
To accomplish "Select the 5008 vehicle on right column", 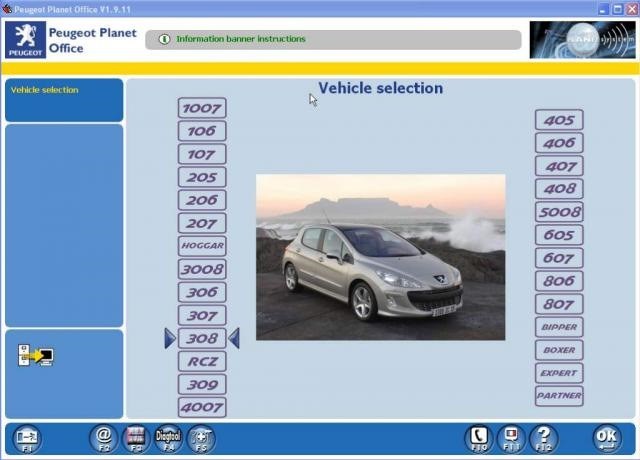I will (x=559, y=212).
